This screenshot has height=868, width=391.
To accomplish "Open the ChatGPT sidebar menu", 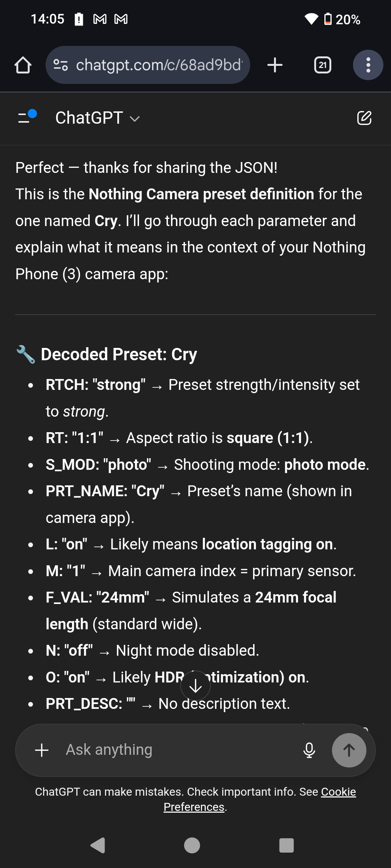I will tap(27, 117).
